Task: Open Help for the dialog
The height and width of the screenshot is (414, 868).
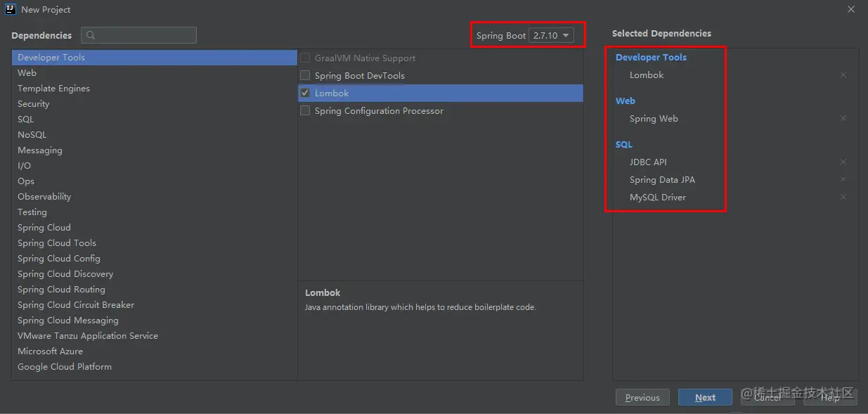Action: coord(830,397)
